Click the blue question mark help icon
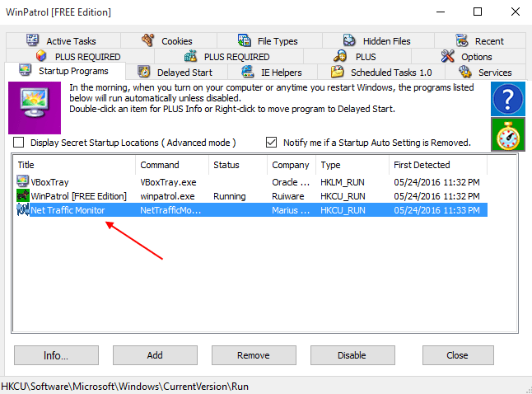 (x=508, y=99)
